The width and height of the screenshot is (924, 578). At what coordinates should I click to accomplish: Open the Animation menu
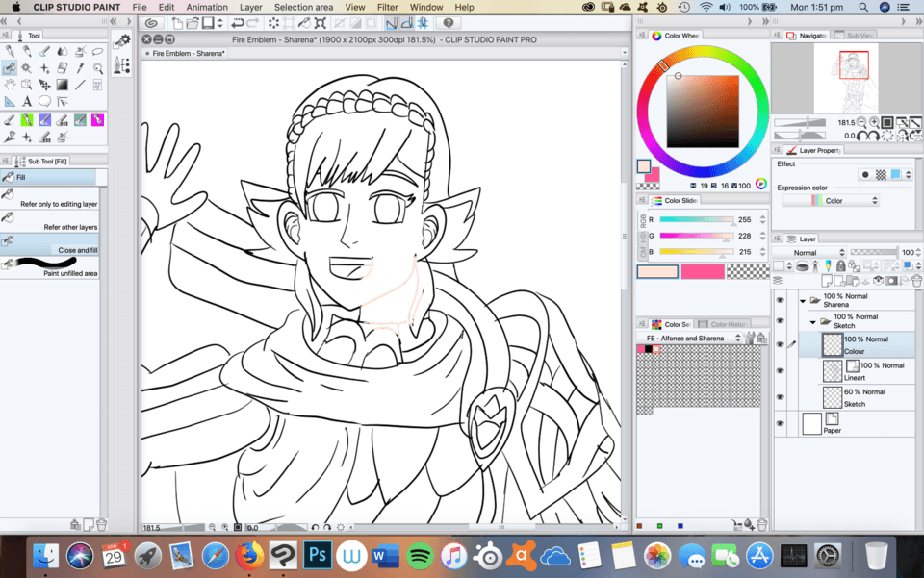tap(207, 7)
